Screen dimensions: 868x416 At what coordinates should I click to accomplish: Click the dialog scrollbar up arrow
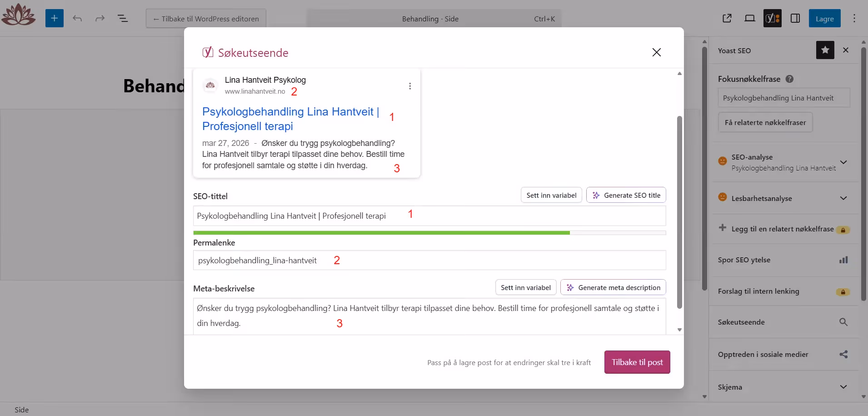click(679, 74)
